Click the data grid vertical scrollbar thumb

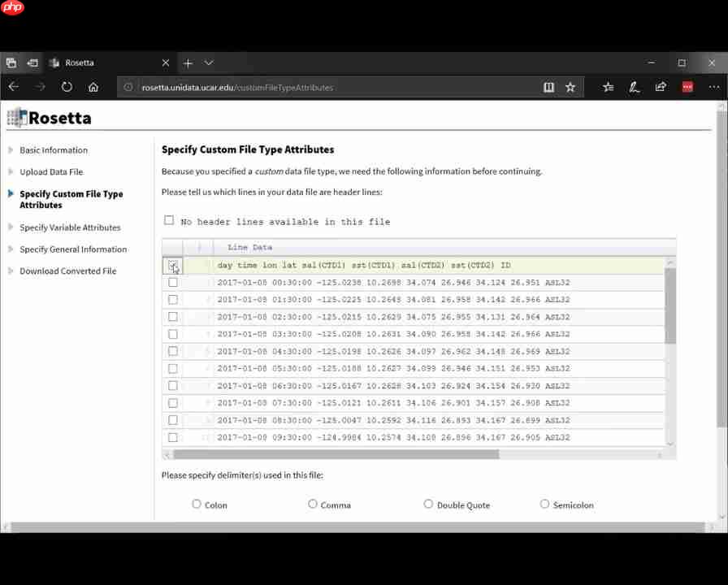point(670,305)
